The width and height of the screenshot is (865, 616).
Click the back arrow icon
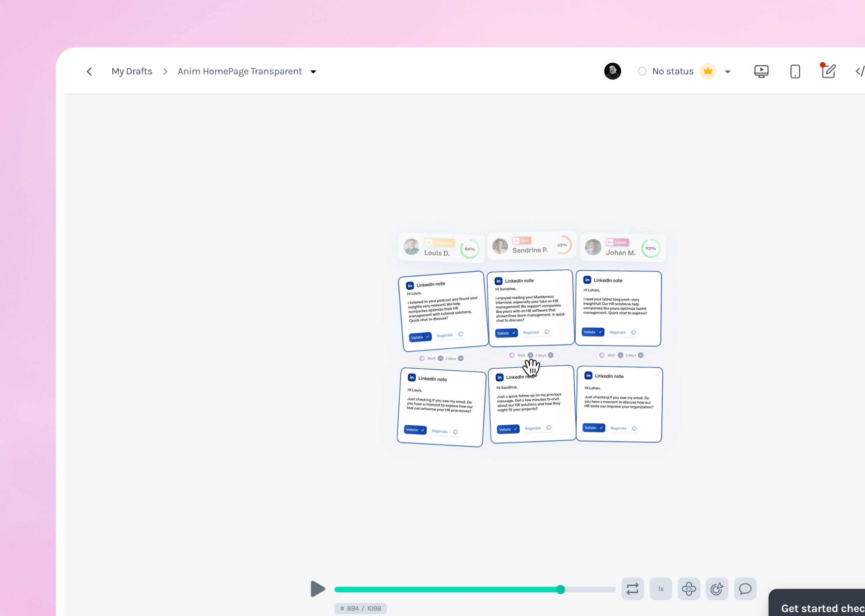pos(90,71)
